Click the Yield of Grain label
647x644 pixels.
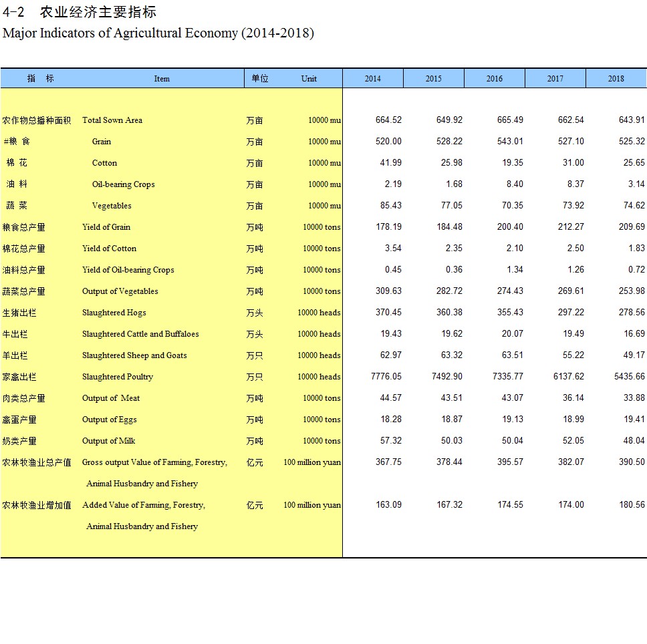[x=106, y=227]
